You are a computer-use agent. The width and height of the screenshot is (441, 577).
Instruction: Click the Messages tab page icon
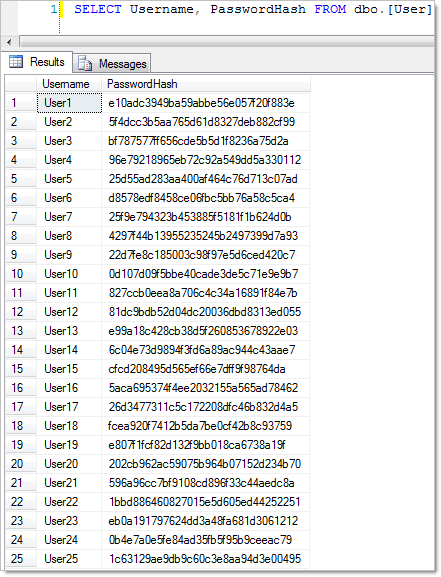point(85,64)
